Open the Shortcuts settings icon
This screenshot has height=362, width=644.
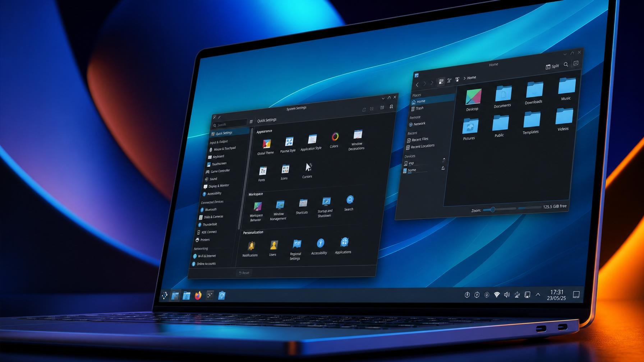[x=302, y=206]
